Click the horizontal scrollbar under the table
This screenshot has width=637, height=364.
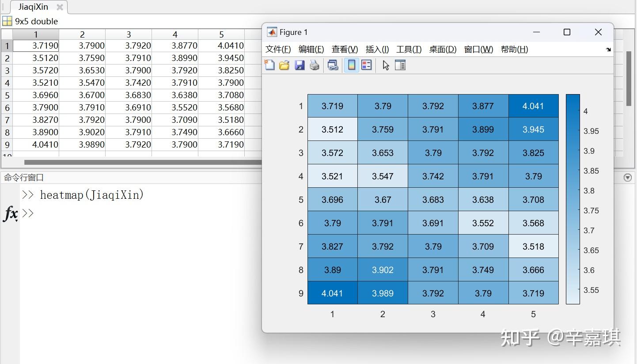pos(133,163)
